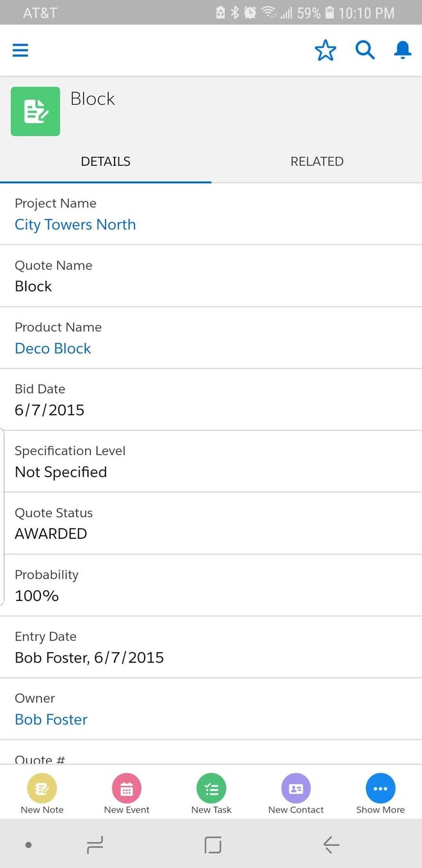Open the City Towers North project link
The width and height of the screenshot is (422, 868).
pos(75,225)
